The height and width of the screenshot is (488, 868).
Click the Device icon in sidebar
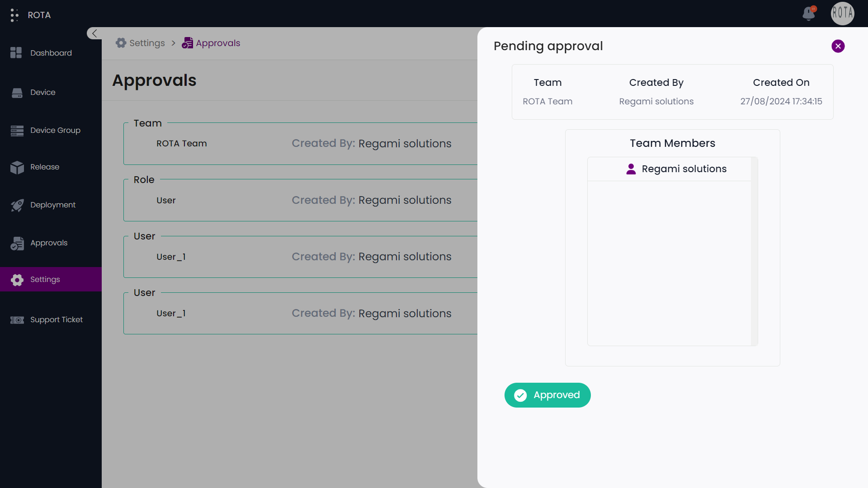pos(17,91)
